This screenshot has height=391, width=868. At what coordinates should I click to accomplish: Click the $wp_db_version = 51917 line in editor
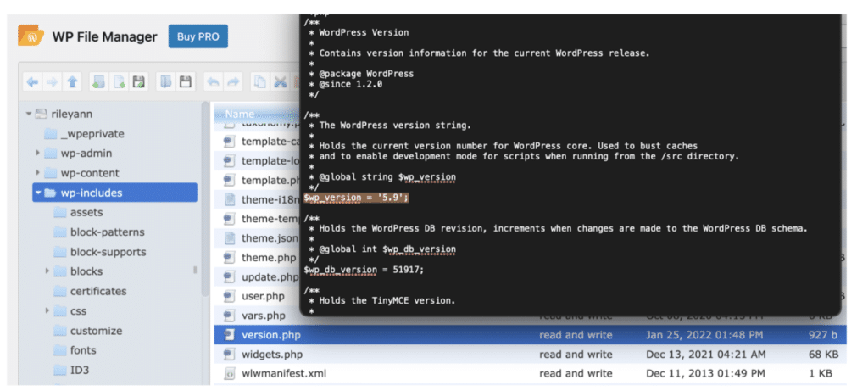coord(364,270)
